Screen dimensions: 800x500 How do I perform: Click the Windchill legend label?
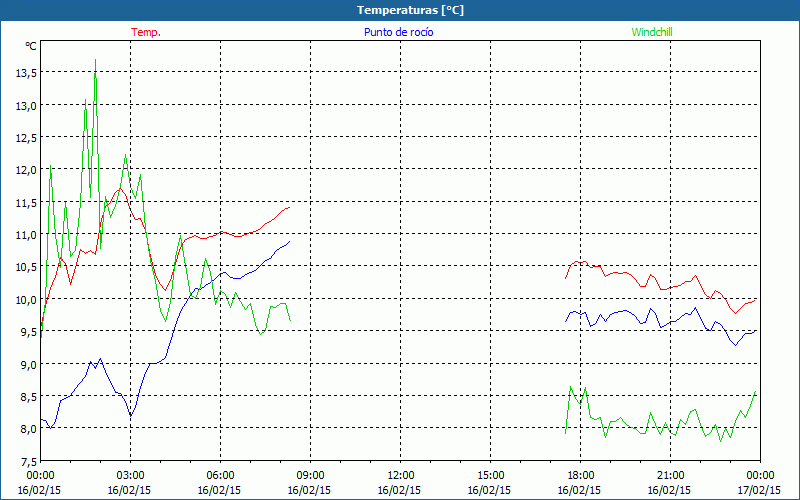coord(652,32)
